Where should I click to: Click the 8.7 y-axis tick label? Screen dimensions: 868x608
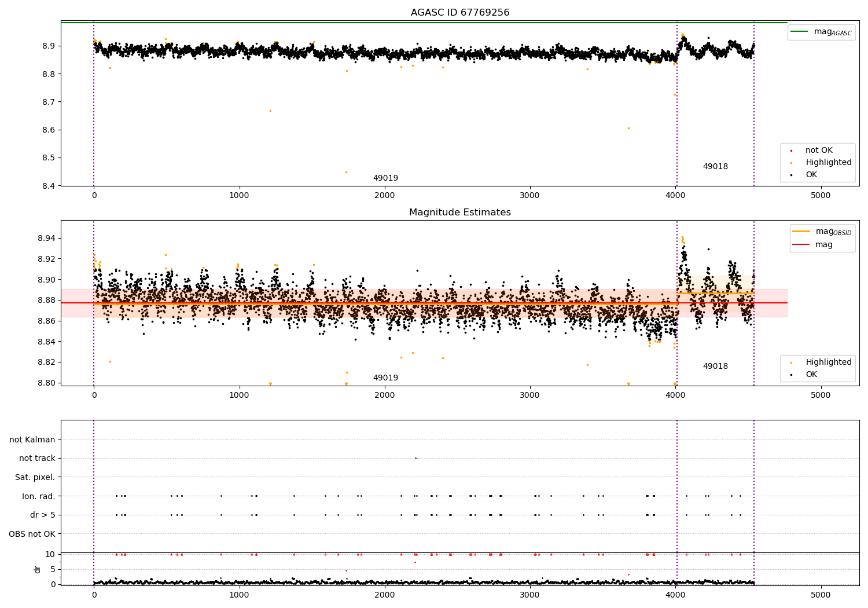(49, 102)
